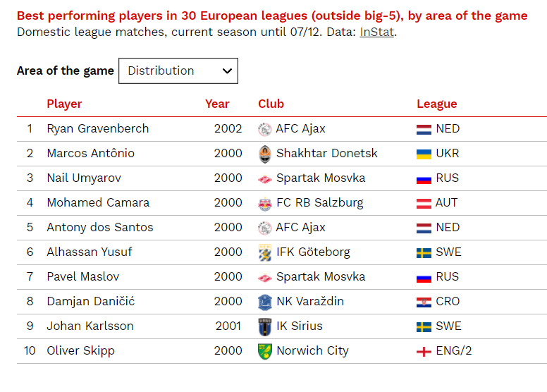
Task: Select the Club column header
Action: [x=271, y=104]
